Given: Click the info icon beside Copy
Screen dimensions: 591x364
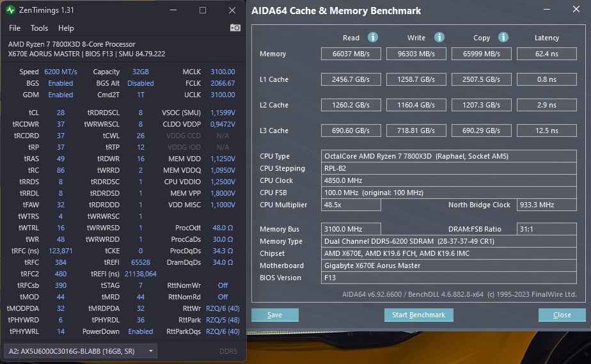Looking at the screenshot, I should [x=503, y=37].
